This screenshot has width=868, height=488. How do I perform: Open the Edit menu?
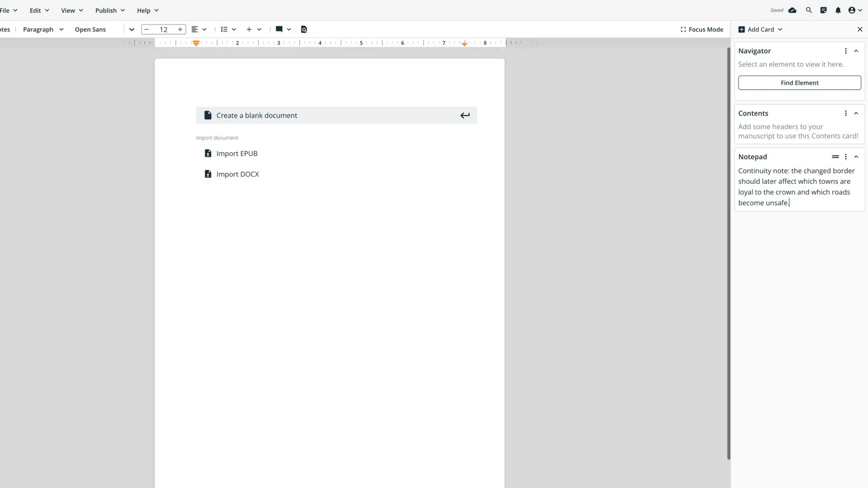click(39, 10)
